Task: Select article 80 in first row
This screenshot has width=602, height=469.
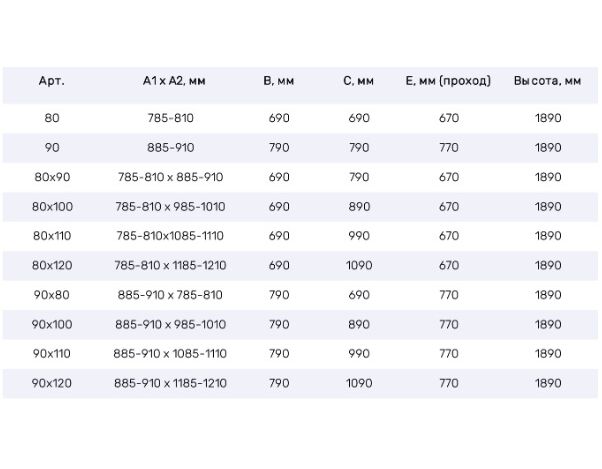Action: coord(52,118)
